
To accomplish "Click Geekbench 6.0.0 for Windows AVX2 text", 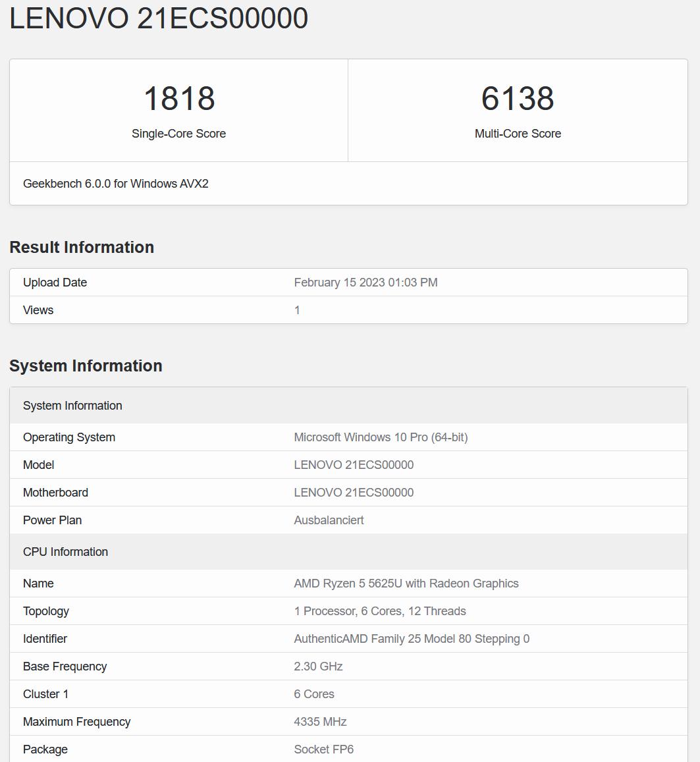I will [x=116, y=184].
